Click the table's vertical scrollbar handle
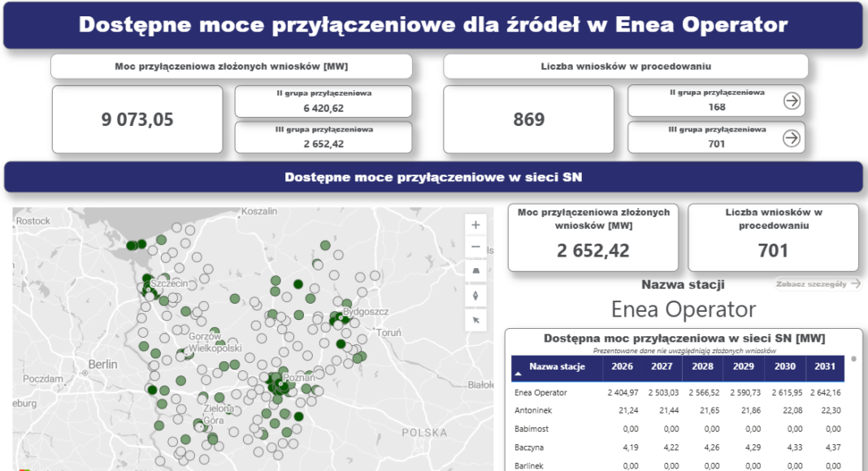Screen dimensions: 868x471 pyautogui.click(x=853, y=358)
